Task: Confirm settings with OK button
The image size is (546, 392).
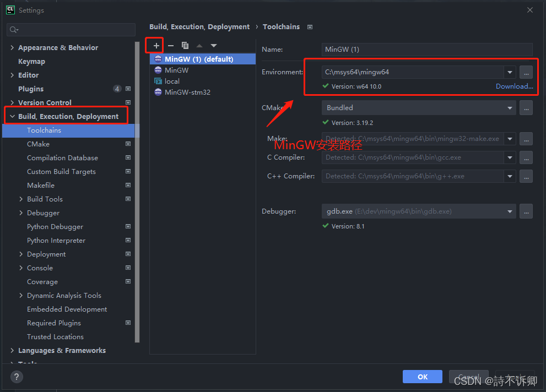Action: click(423, 377)
